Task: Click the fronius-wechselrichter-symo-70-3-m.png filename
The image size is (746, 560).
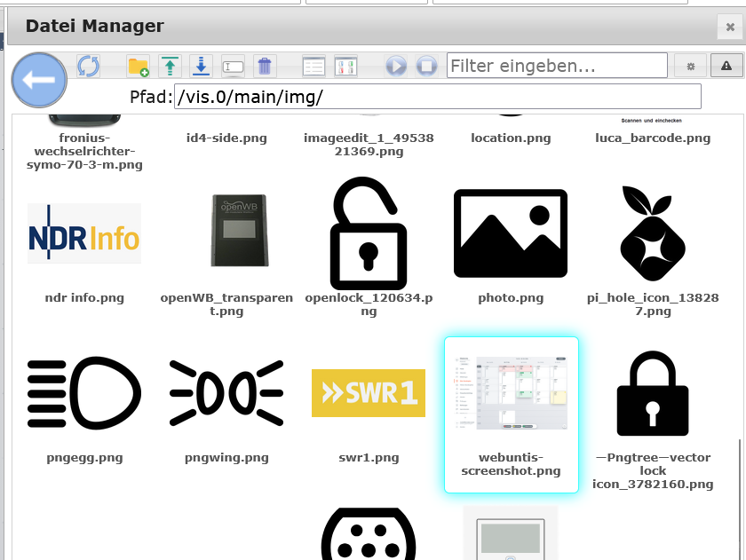Action: point(84,151)
